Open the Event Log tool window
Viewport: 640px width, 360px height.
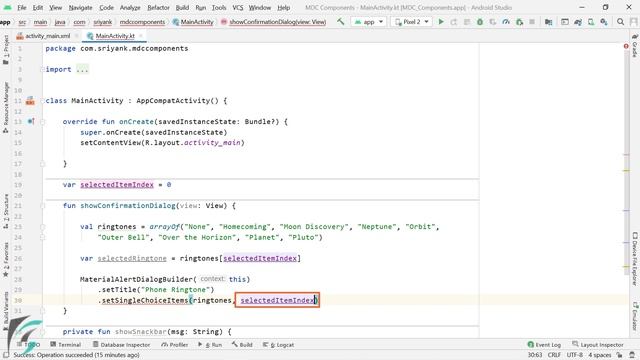(544, 345)
